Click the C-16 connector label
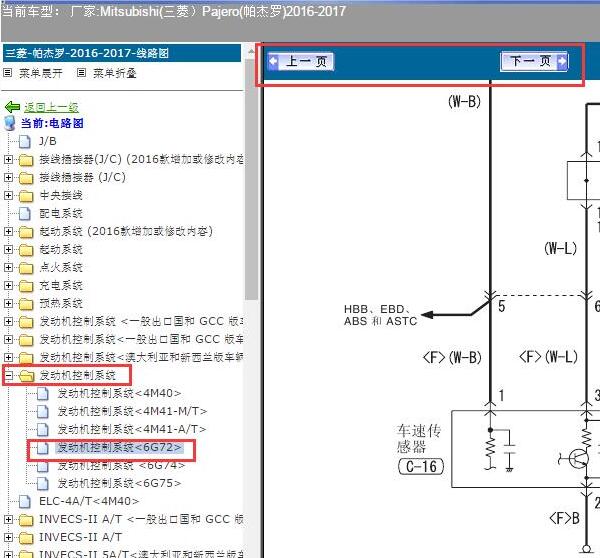Screen dimensions: 600x558 pos(421,467)
